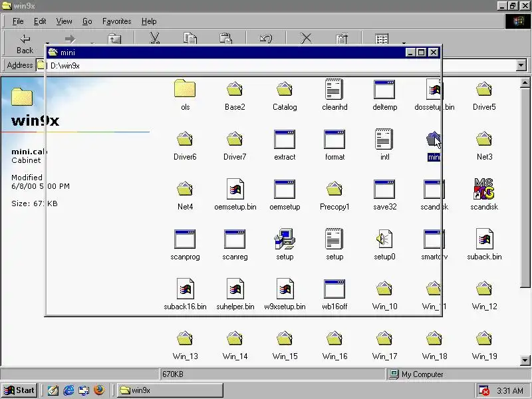Go Back using the toolbar arrow
The image size is (532, 399).
[x=25, y=43]
